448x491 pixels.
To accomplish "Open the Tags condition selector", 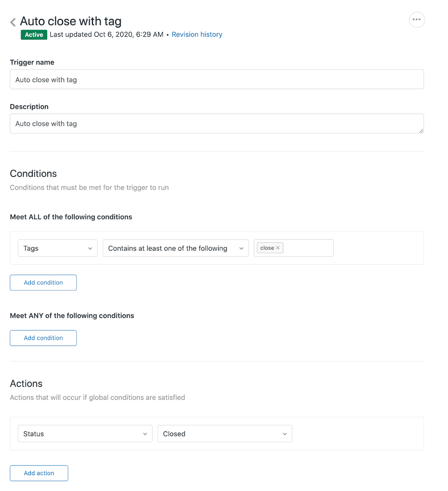I will pos(57,248).
